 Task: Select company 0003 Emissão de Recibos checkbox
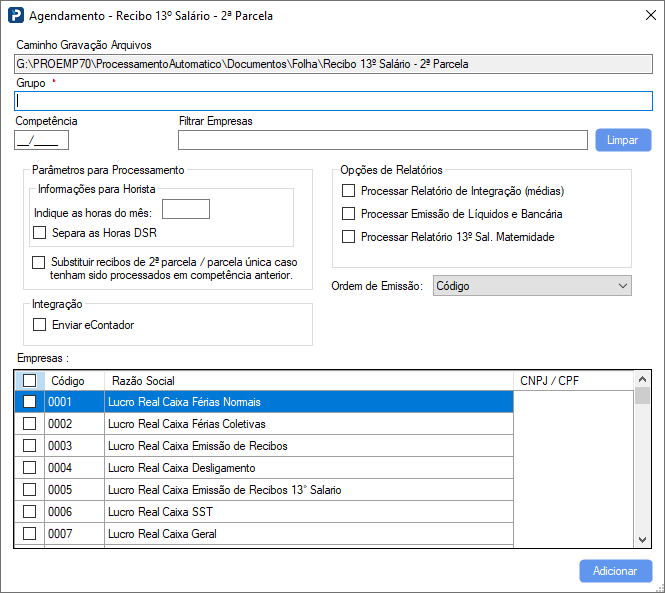30,446
